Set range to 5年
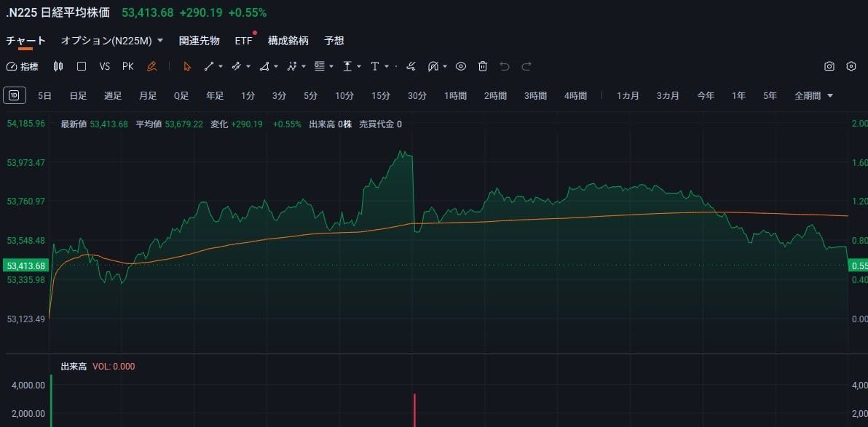 click(x=770, y=96)
